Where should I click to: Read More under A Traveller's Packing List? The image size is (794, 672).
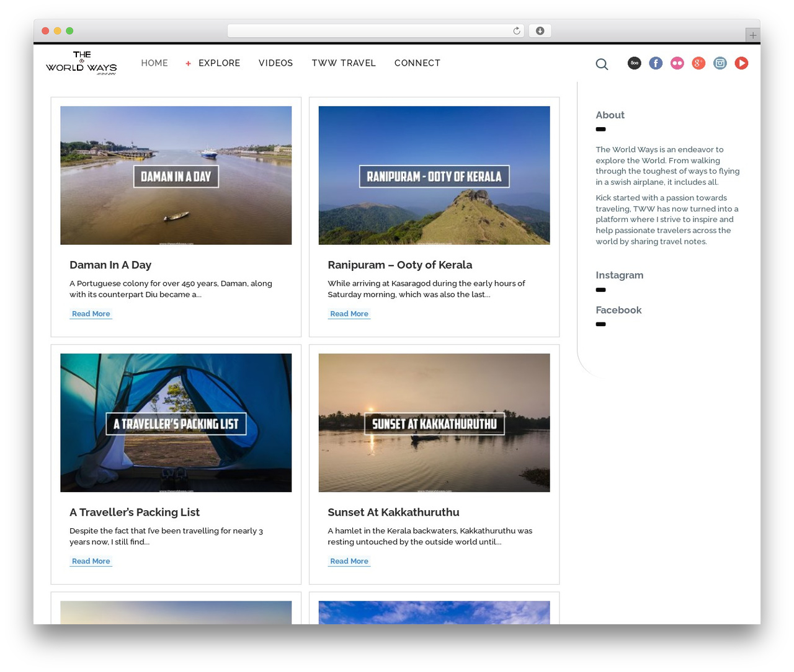[91, 561]
